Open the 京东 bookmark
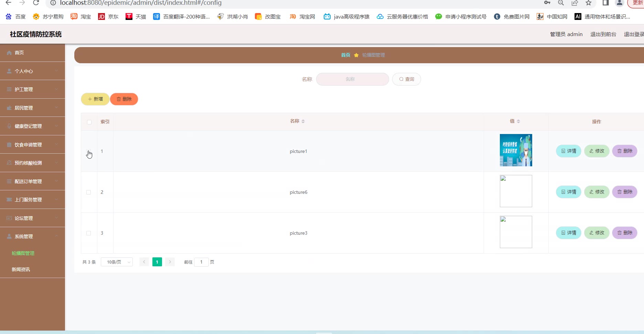This screenshot has height=334, width=644. 108,16
